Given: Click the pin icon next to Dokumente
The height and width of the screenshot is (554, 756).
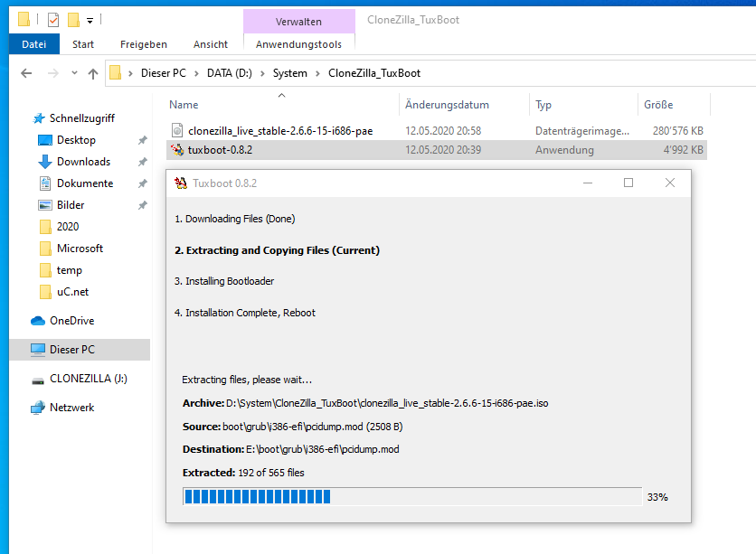Looking at the screenshot, I should (142, 183).
